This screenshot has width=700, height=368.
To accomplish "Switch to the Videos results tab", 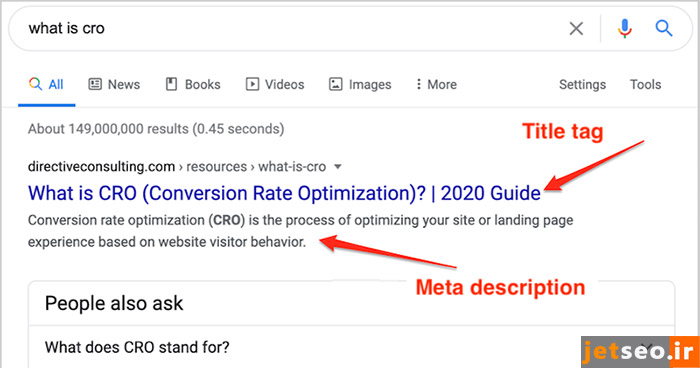I will tap(275, 84).
